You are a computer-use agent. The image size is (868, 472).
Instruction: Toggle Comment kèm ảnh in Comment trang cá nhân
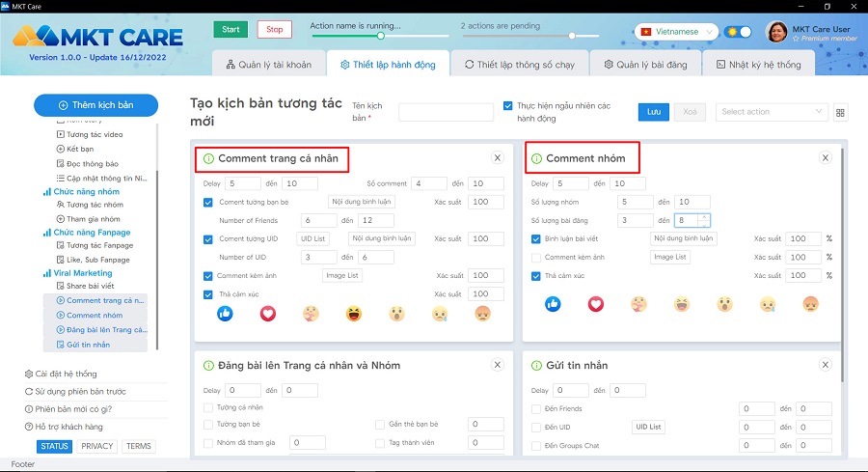coord(208,276)
